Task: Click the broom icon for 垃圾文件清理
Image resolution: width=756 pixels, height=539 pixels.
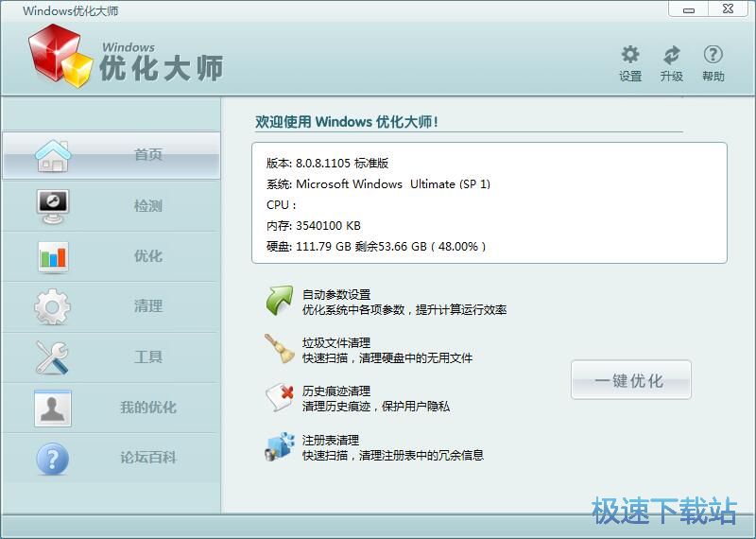Action: (x=279, y=348)
